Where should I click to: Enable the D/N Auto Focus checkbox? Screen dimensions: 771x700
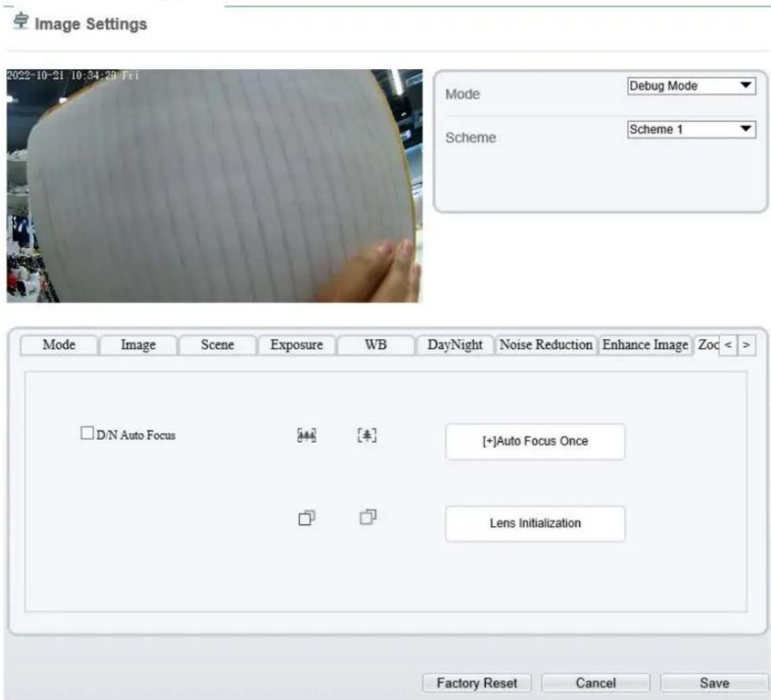tap(87, 433)
